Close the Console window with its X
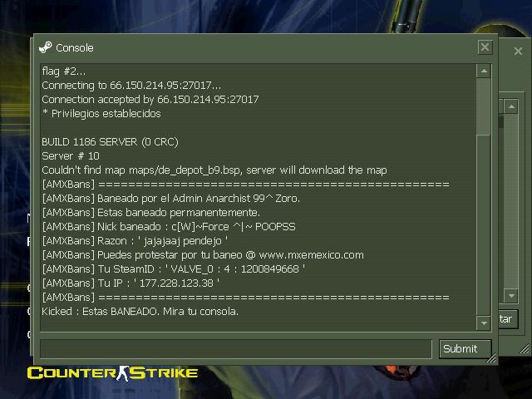The height and width of the screenshot is (399, 532). pyautogui.click(x=485, y=47)
